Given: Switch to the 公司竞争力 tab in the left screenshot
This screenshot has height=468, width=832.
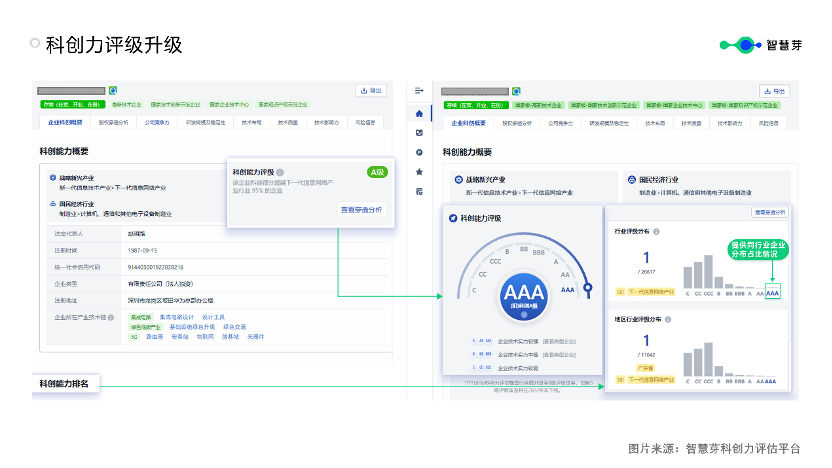Looking at the screenshot, I should 157,123.
